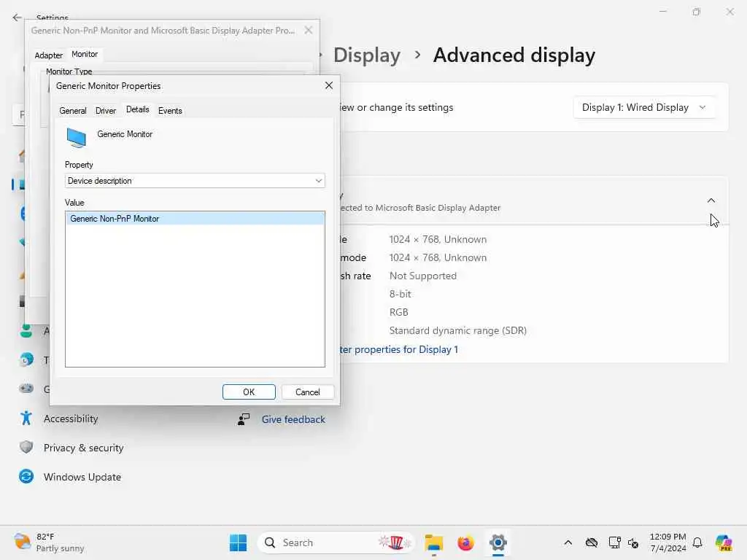
Task: Confirm with OK in Generic Monitor Properties
Action: [x=249, y=392]
